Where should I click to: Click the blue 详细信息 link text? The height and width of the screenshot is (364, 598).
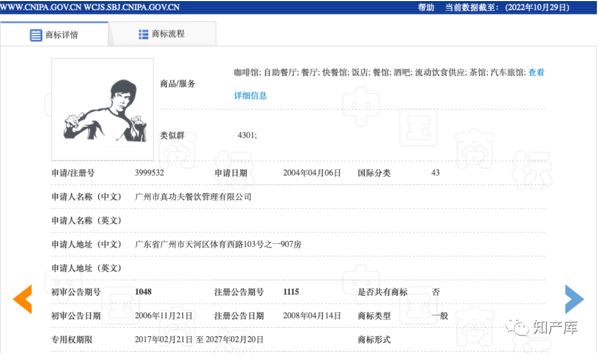250,96
